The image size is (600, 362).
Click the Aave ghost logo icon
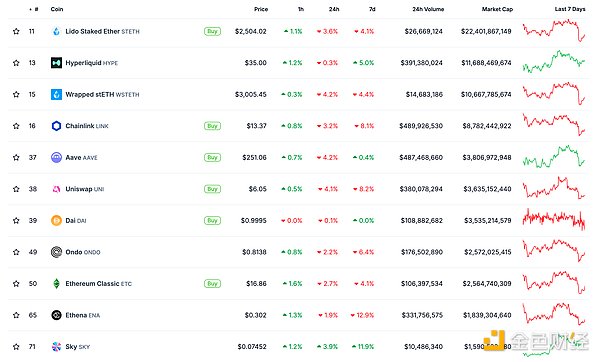pyautogui.click(x=56, y=157)
